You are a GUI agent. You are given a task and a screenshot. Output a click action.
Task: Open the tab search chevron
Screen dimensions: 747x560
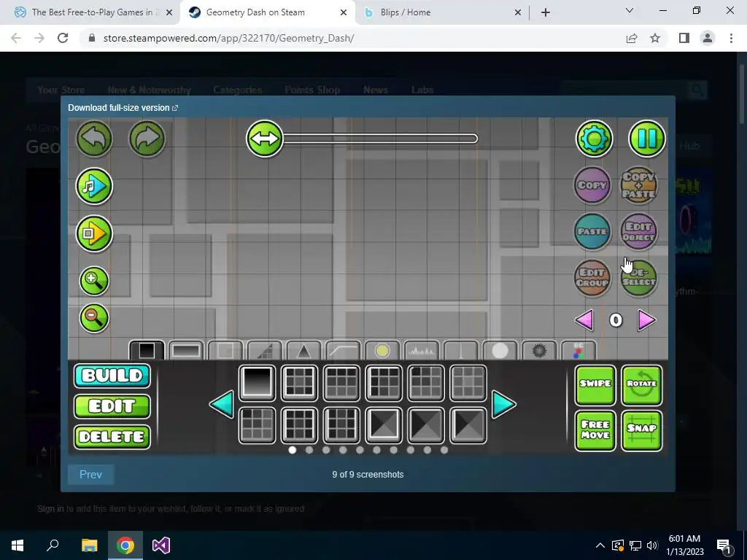(630, 10)
